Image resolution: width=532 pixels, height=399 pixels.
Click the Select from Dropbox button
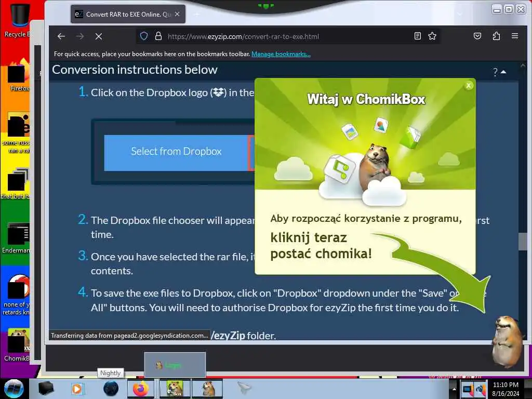pos(176,152)
